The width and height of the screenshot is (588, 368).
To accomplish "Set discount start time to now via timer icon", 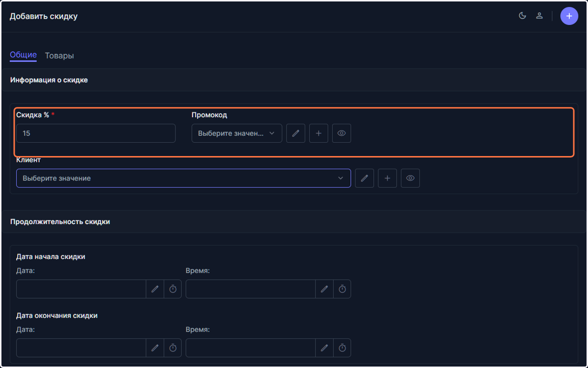I will (x=342, y=289).
